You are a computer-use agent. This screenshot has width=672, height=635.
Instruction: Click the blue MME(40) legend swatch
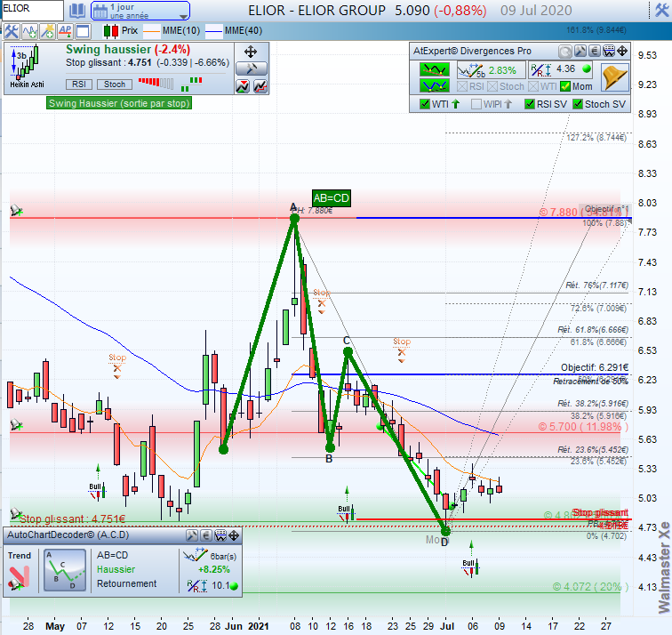click(x=213, y=31)
